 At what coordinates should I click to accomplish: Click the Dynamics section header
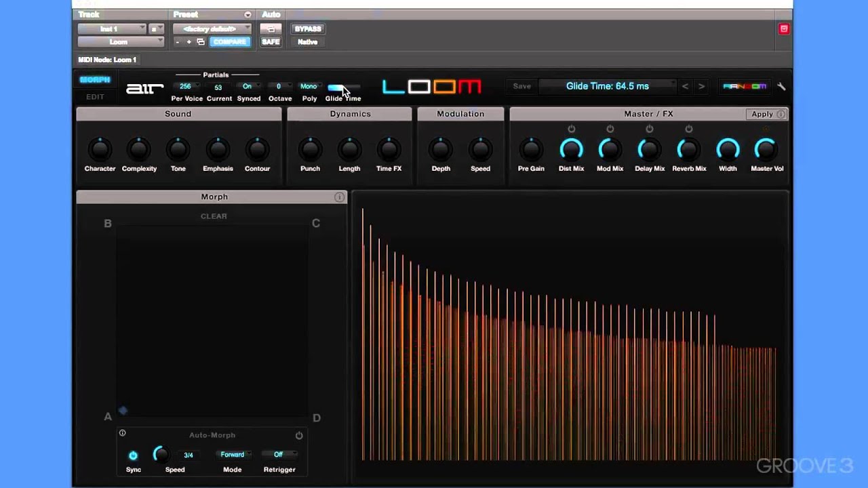tap(350, 114)
